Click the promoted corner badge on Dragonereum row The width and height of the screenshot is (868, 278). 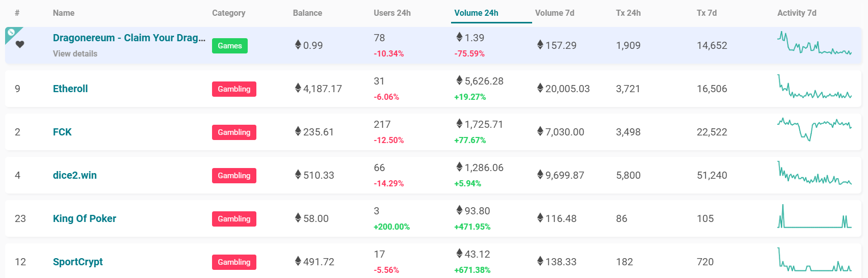pos(11,33)
